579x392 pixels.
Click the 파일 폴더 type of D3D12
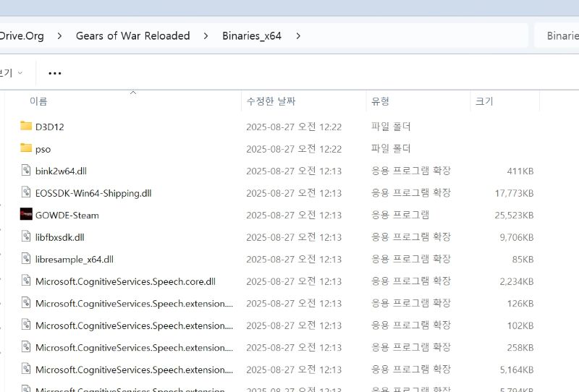(x=391, y=127)
